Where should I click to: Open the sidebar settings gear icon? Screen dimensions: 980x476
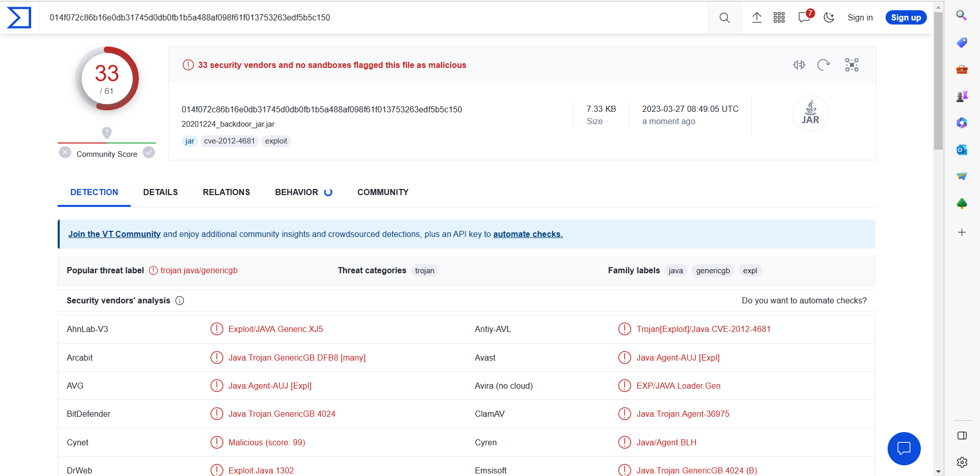[962, 462]
